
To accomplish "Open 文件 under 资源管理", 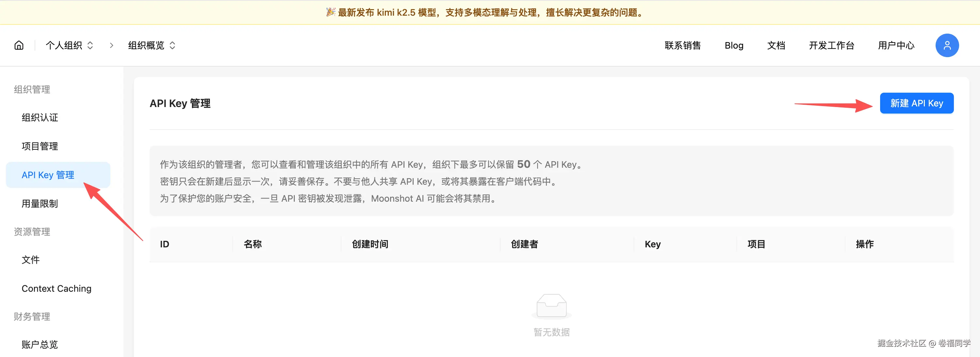I will tap(31, 260).
